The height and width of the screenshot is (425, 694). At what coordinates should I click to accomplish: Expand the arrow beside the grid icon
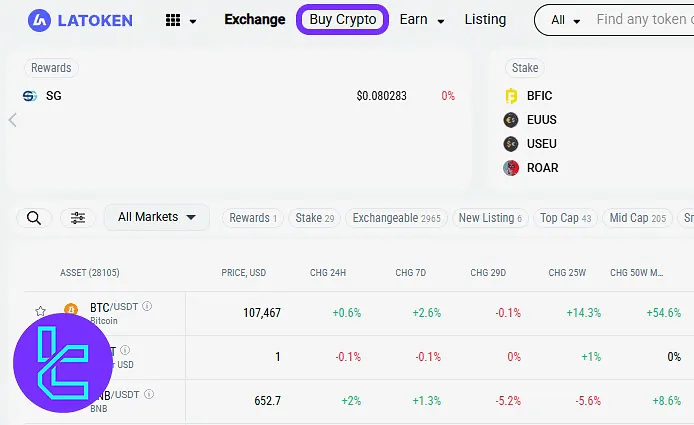point(193,21)
